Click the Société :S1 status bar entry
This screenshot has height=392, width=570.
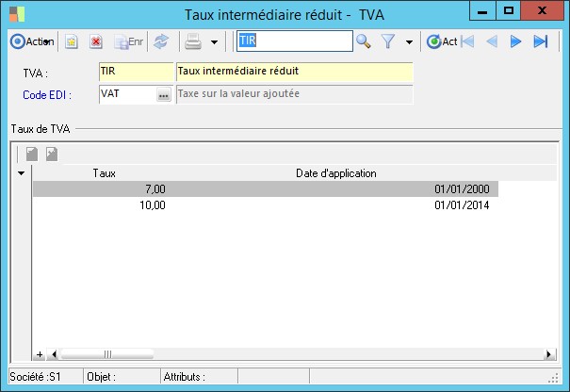point(35,377)
